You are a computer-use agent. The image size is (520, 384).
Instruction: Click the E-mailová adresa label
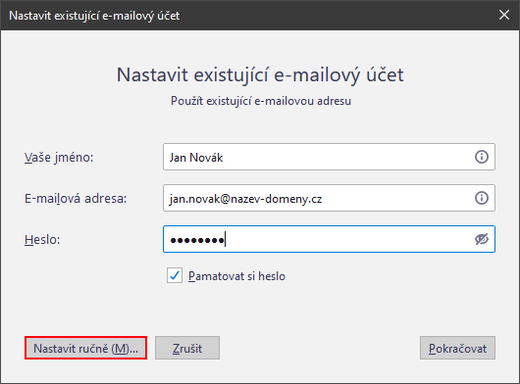click(x=76, y=199)
